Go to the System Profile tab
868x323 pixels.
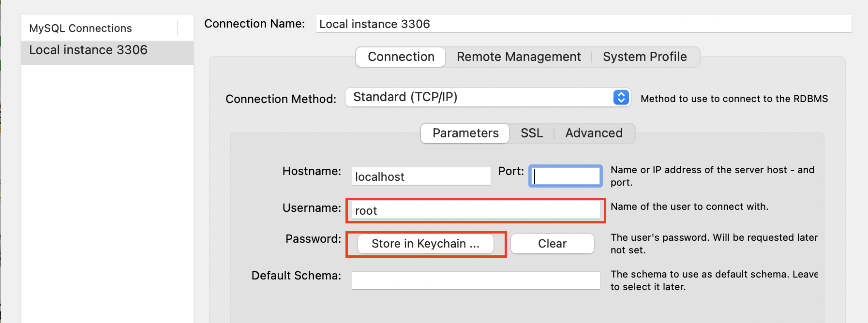[x=644, y=57]
